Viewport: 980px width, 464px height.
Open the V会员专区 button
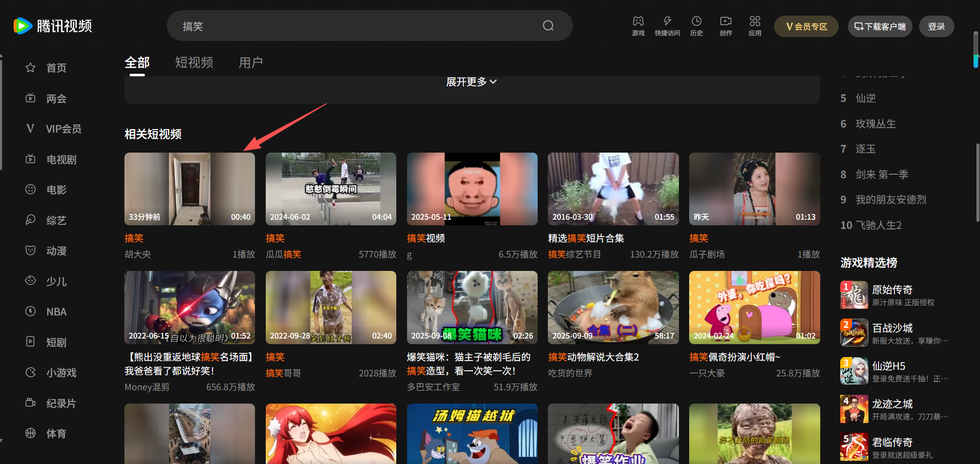[x=806, y=27]
